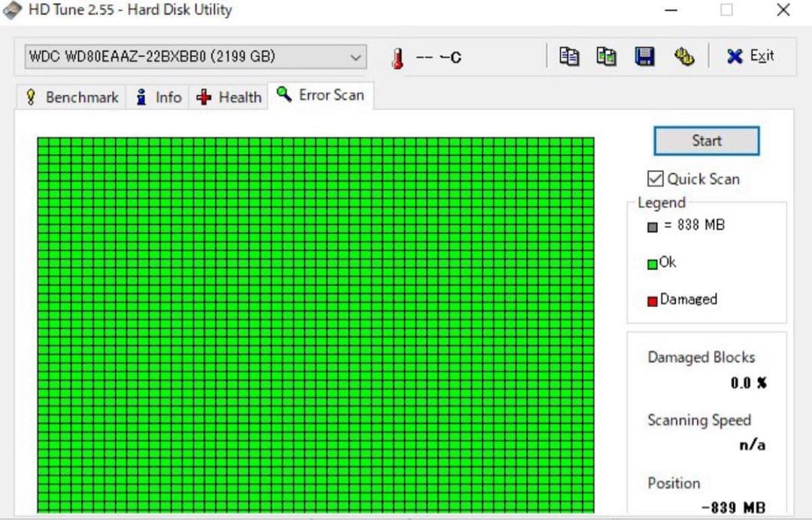Image resolution: width=812 pixels, height=520 pixels.
Task: Open the Info tab
Action: coord(159,97)
